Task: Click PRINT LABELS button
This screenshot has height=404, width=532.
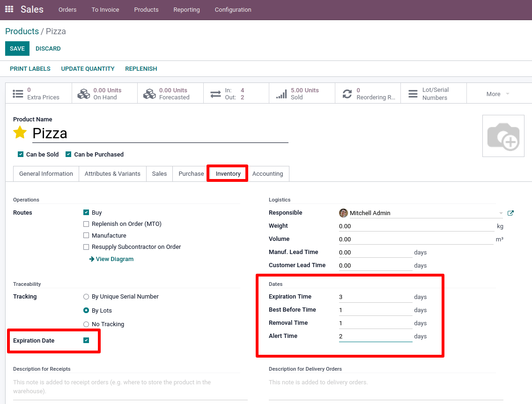Action: (30, 68)
